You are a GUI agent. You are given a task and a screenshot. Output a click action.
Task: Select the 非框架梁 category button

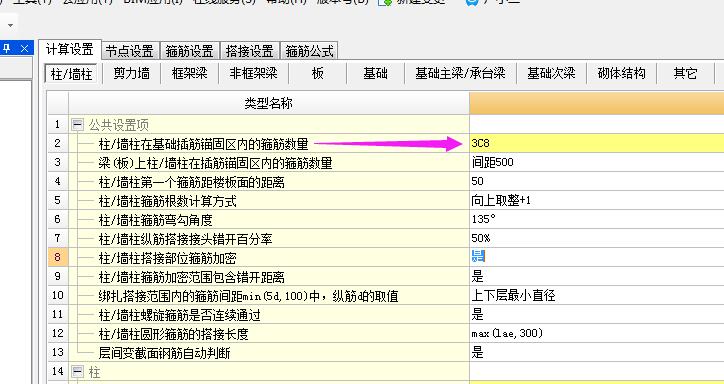click(x=253, y=73)
